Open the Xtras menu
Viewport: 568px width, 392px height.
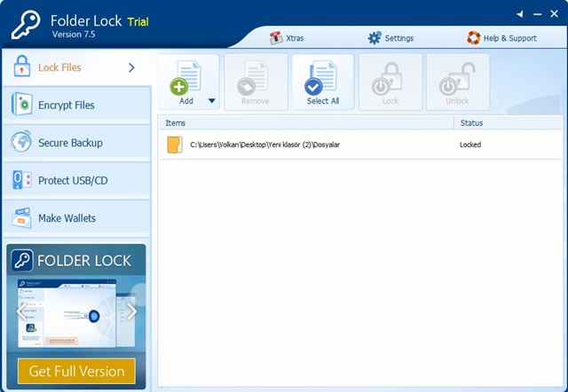pos(287,38)
